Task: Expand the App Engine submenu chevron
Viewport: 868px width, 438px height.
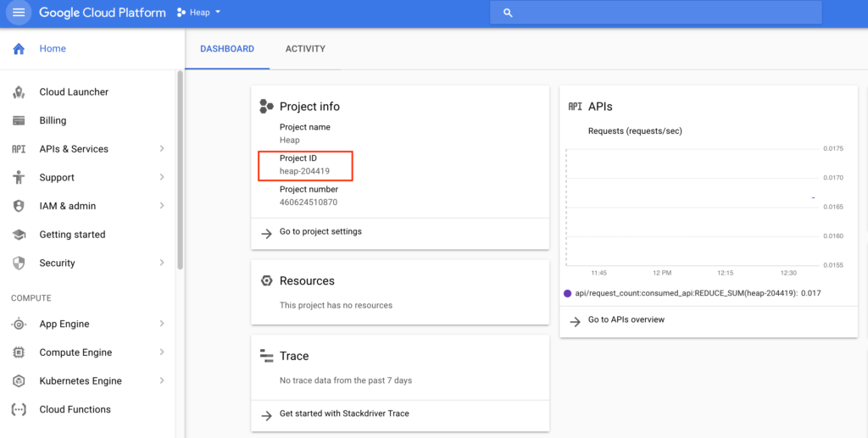Action: coord(161,324)
